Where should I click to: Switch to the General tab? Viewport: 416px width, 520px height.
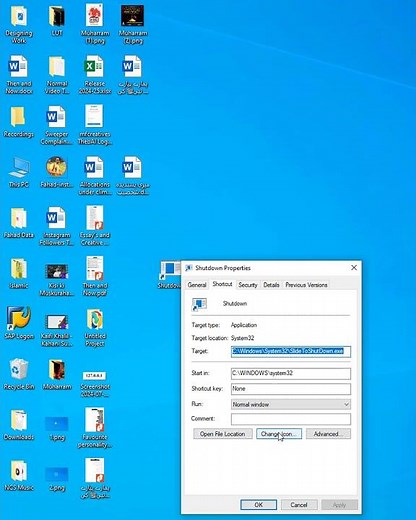pos(197,285)
